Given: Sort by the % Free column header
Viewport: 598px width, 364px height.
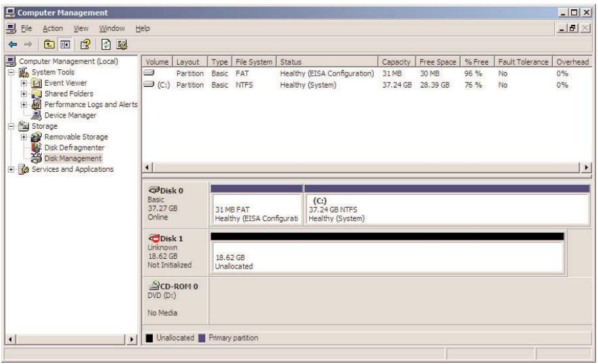Looking at the screenshot, I should tap(477, 61).
